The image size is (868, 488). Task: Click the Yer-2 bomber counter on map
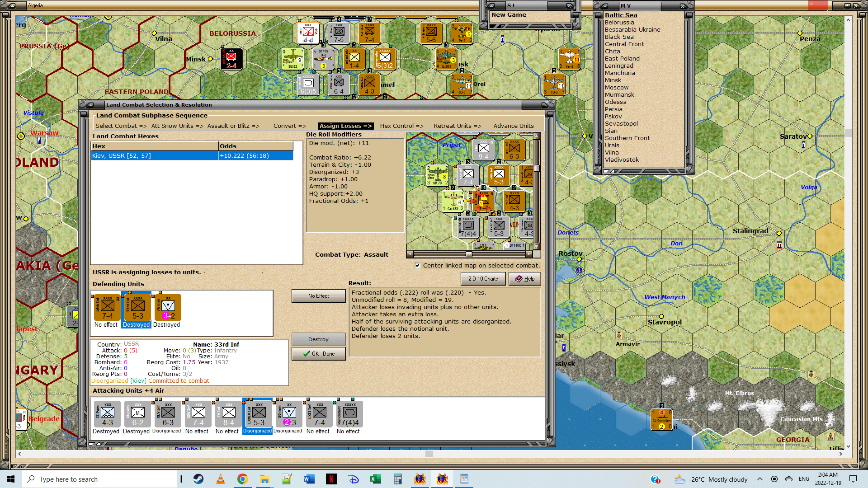click(569, 59)
